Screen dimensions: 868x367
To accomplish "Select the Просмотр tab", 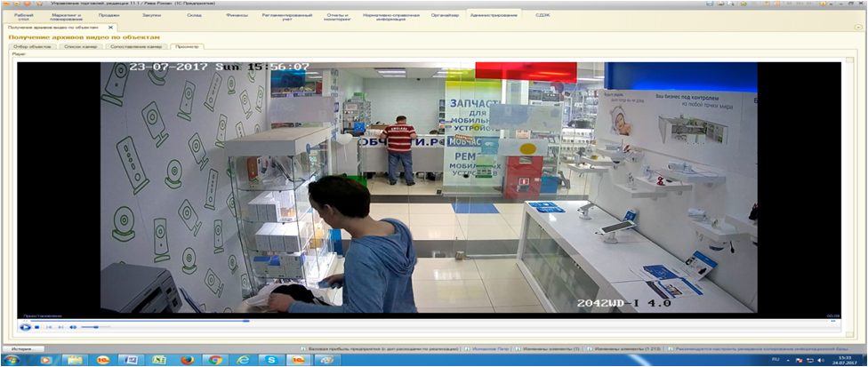I will (x=187, y=47).
